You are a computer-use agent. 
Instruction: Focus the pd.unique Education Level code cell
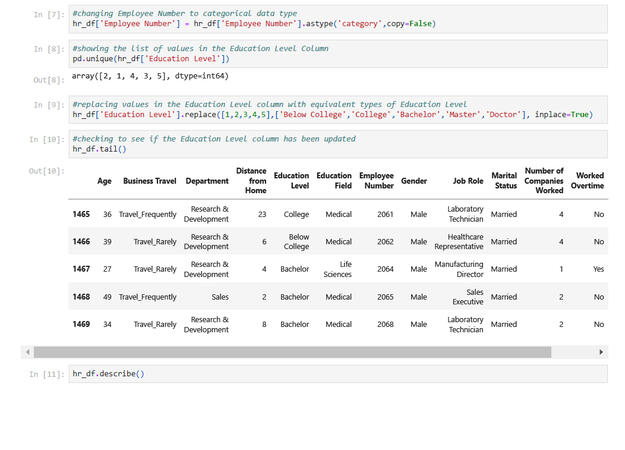click(338, 53)
